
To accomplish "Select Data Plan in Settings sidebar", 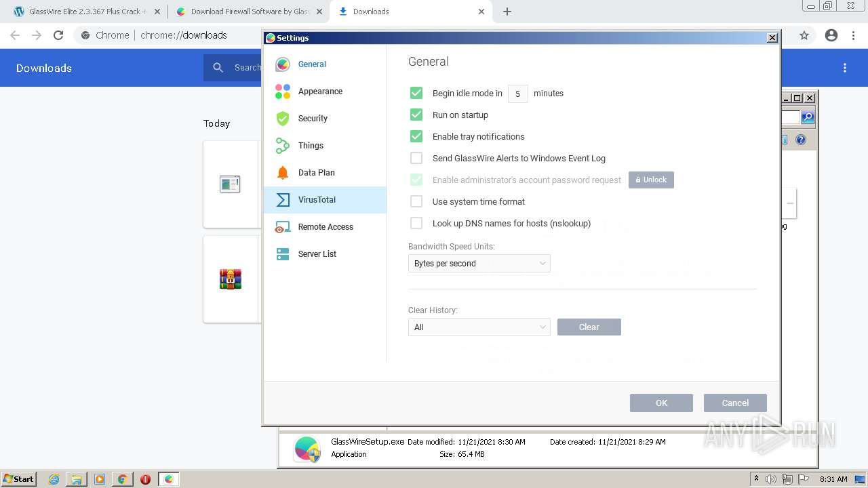I will tap(325, 173).
